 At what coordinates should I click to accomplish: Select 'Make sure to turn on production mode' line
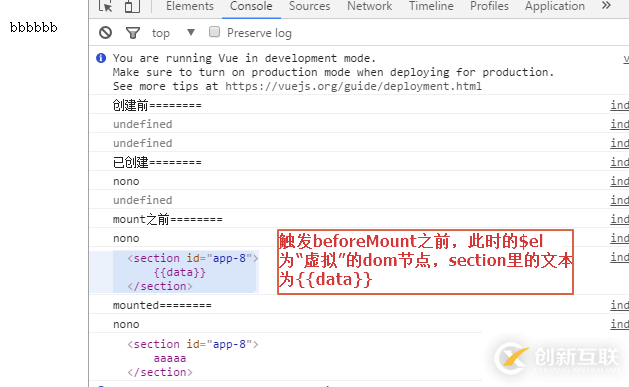click(333, 72)
